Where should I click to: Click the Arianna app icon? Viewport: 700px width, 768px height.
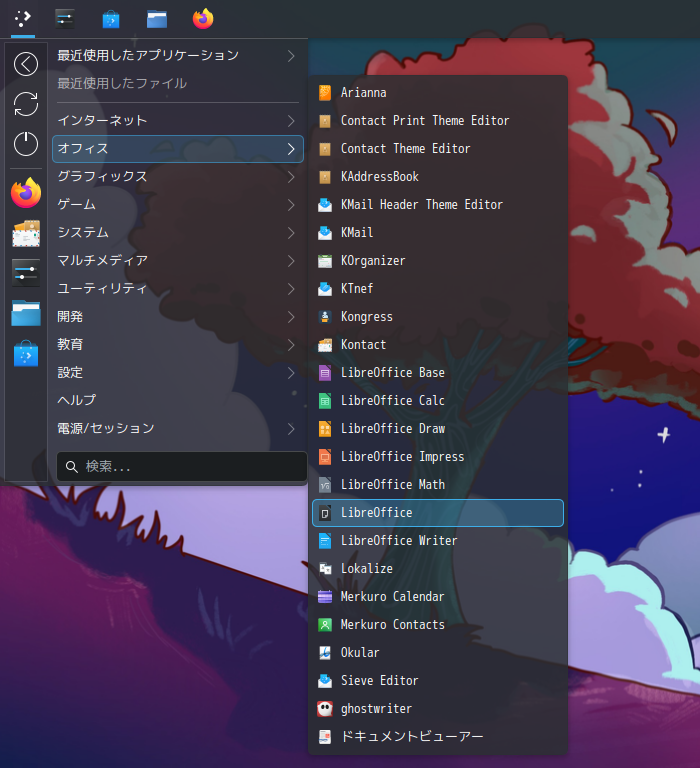[325, 93]
